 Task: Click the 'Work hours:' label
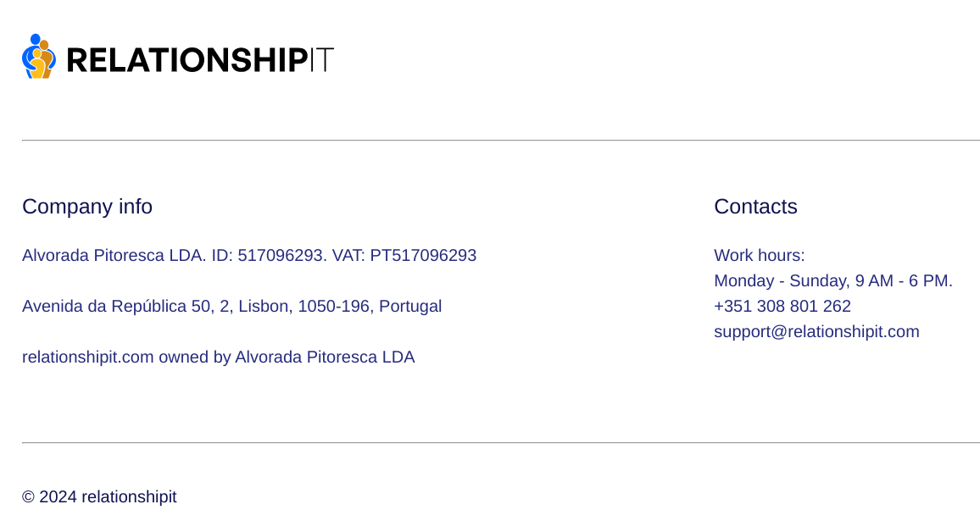[759, 255]
